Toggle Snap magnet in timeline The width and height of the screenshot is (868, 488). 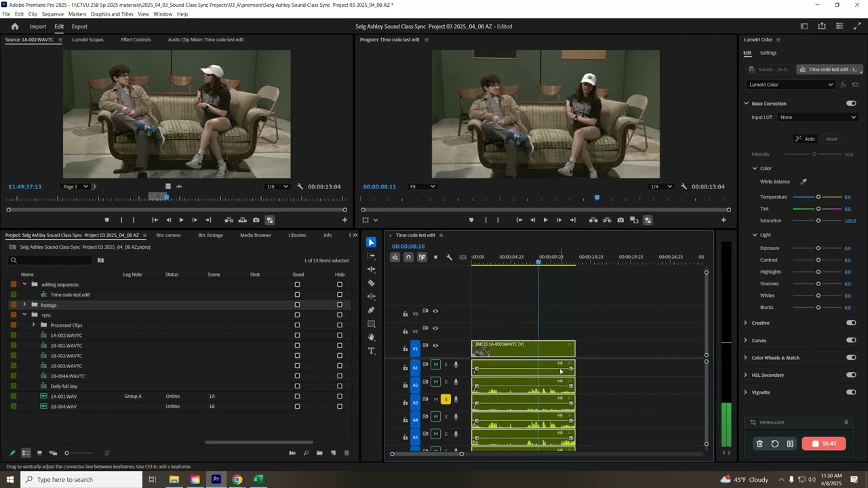[x=408, y=258]
